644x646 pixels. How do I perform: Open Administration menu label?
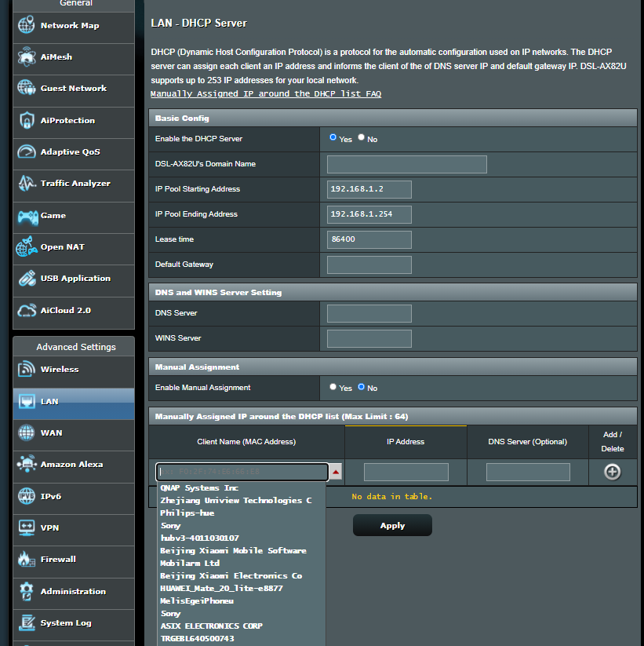(x=73, y=591)
